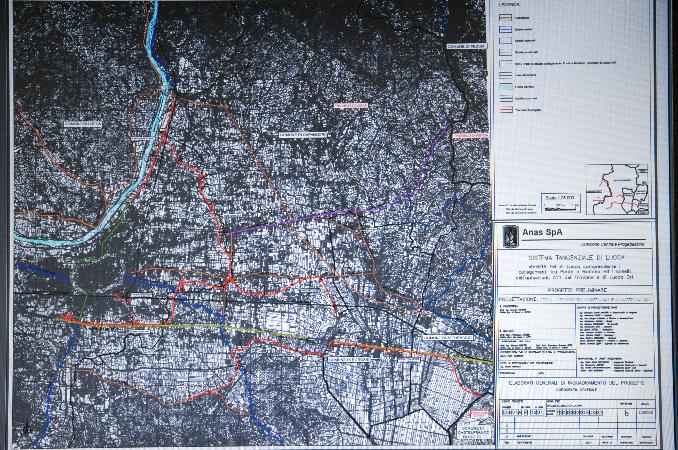678x450 pixels.
Task: Click the Comune di Lucca map label
Action: [84, 124]
